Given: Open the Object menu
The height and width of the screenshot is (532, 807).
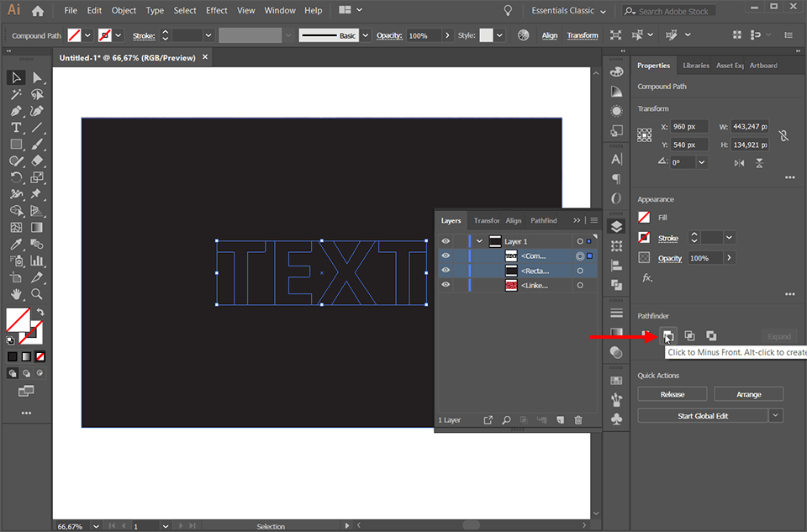Looking at the screenshot, I should [x=124, y=10].
